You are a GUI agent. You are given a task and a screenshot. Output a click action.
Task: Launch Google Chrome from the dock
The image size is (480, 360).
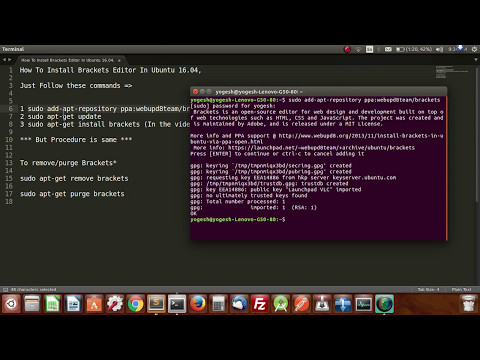pos(135,304)
